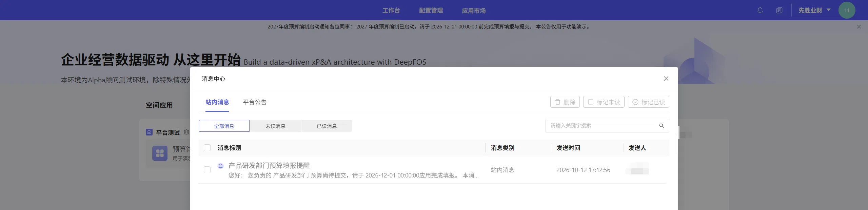Image resolution: width=868 pixels, height=210 pixels.
Task: Select the 站内消息 tab
Action: click(217, 102)
